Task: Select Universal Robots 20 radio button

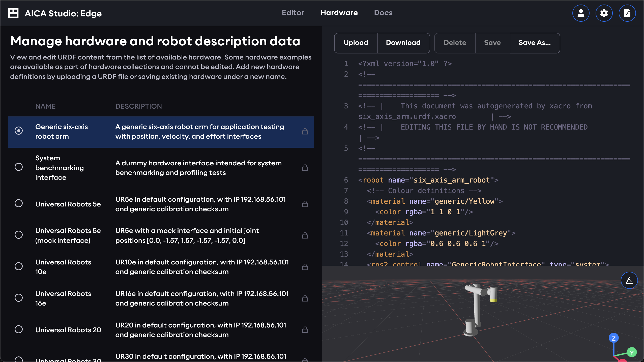Action: click(x=19, y=329)
